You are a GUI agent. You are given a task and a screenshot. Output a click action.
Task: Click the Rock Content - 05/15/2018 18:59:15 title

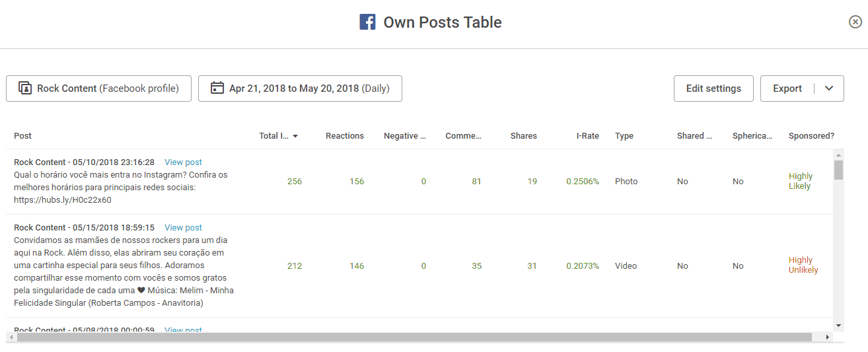[x=84, y=228]
